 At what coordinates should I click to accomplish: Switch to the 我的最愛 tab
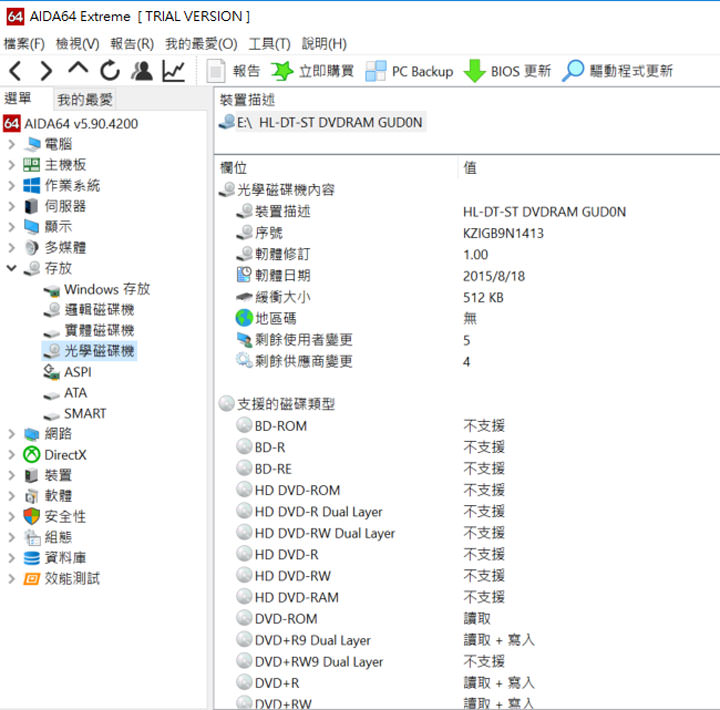click(85, 99)
